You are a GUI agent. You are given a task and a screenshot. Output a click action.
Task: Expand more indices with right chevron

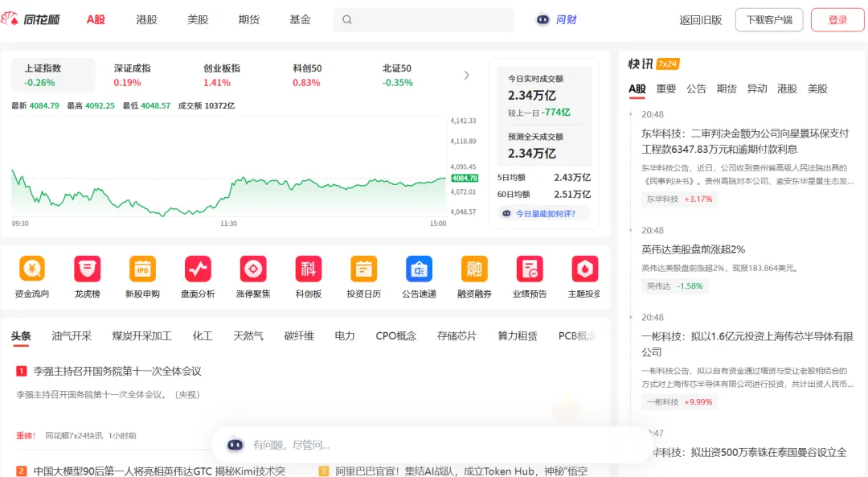467,75
